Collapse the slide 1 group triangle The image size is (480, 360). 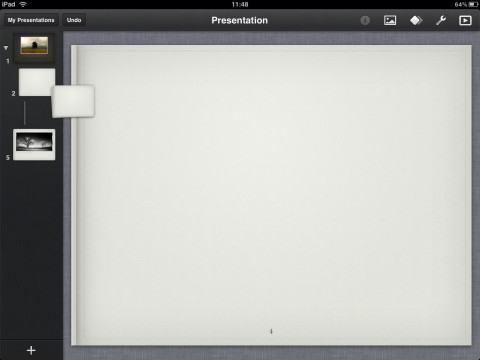pos(6,48)
